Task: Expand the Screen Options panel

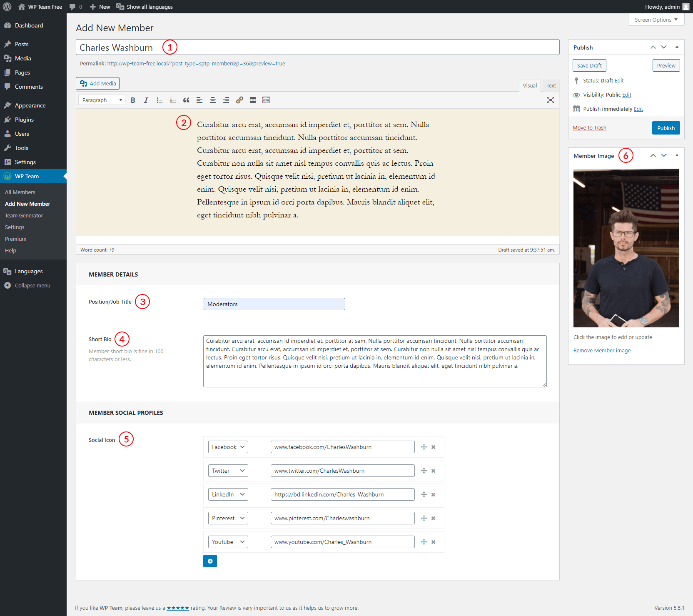Action: tap(656, 20)
